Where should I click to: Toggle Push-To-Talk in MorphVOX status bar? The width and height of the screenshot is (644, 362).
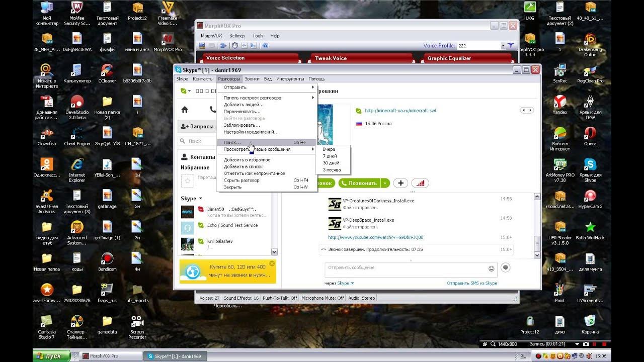click(280, 298)
